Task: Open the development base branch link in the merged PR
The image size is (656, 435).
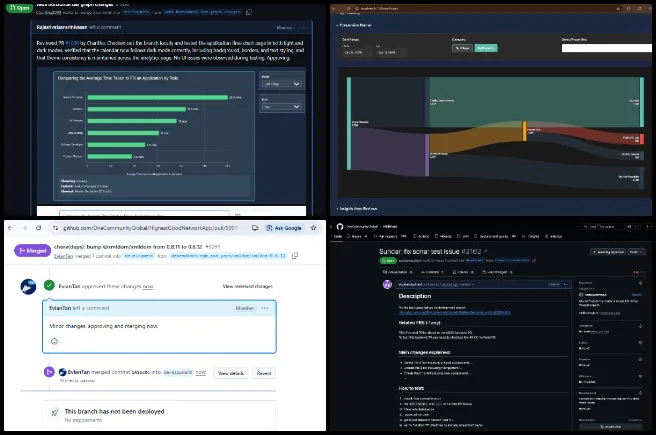Action: coord(139,256)
